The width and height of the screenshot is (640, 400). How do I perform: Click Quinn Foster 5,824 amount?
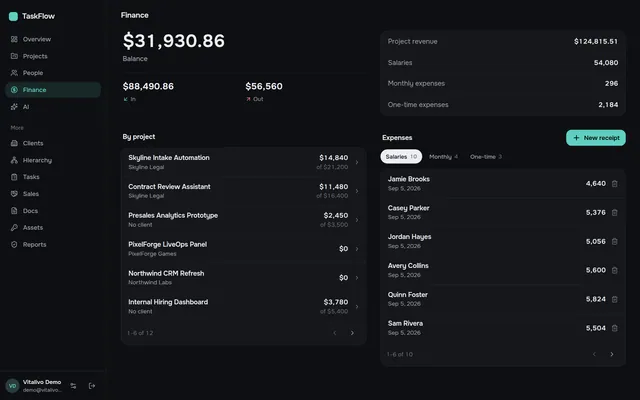[x=596, y=299]
